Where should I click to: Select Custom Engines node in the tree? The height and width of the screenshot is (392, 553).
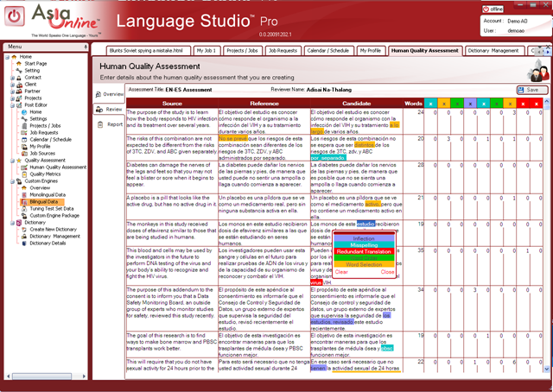point(41,180)
